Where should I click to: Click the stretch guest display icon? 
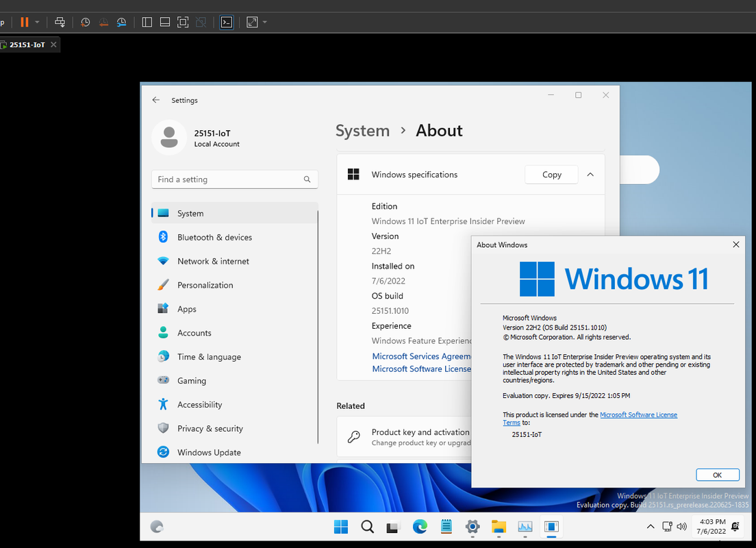[252, 22]
